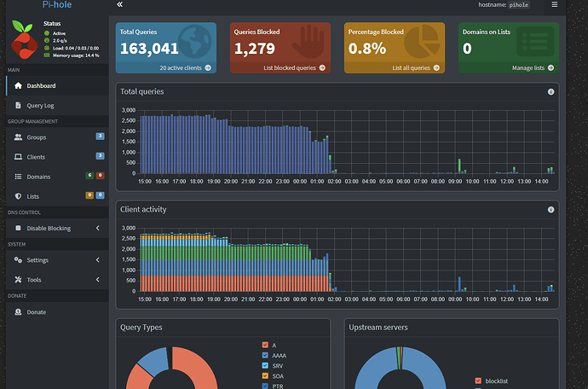Image resolution: width=588 pixels, height=389 pixels.
Task: Open 20 active clients link
Action: [x=185, y=68]
